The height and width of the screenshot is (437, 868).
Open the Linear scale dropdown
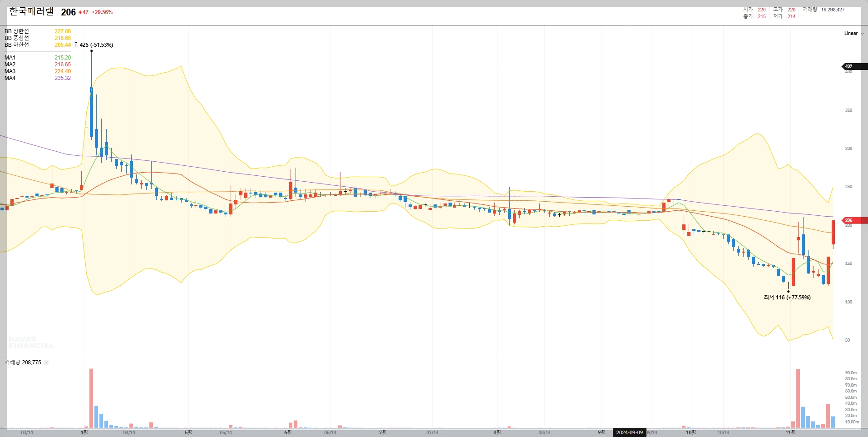[853, 33]
